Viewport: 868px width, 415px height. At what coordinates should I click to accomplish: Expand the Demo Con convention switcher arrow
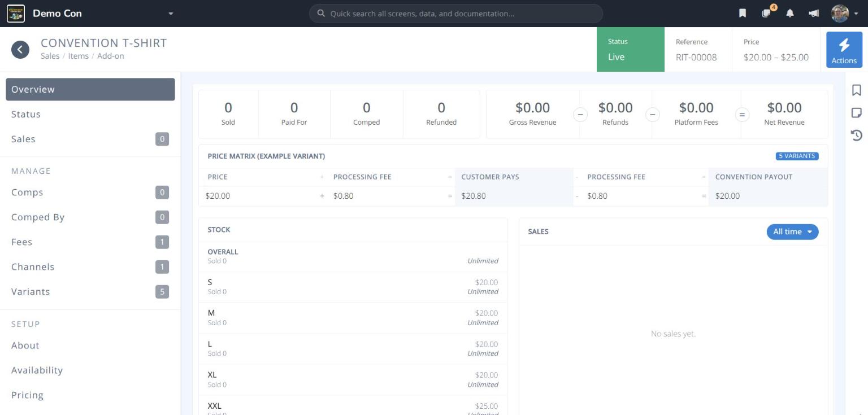[171, 14]
